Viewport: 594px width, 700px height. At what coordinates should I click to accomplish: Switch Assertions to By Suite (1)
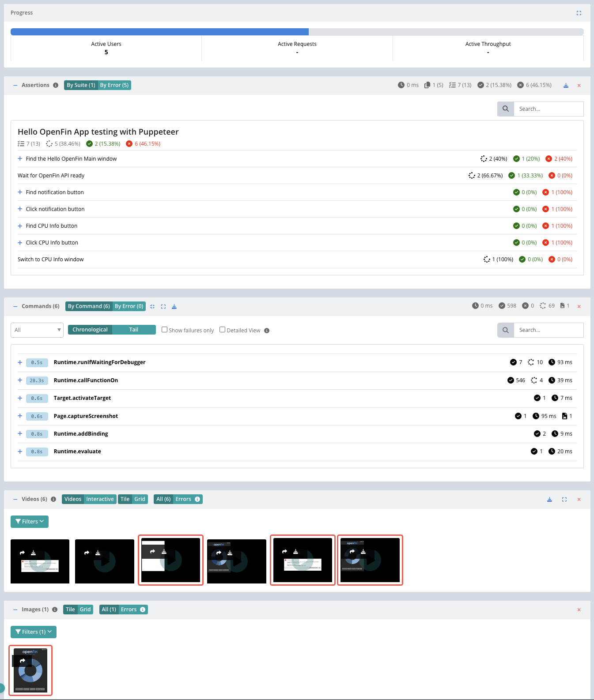click(x=81, y=85)
